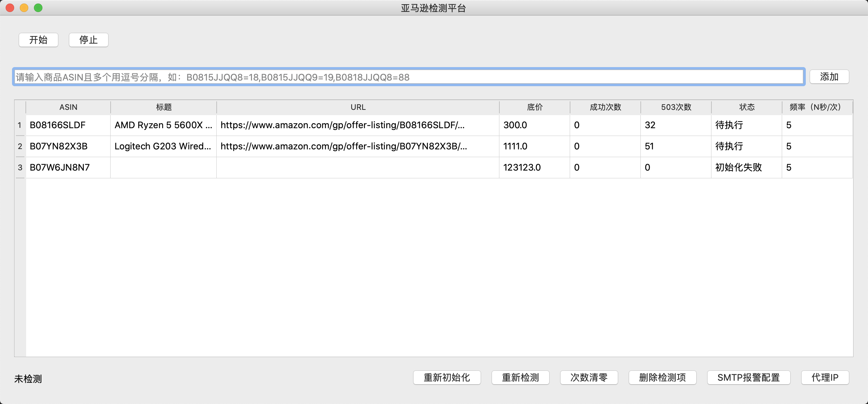Select the 1111.0 price cell
868x404 pixels.
click(x=535, y=146)
